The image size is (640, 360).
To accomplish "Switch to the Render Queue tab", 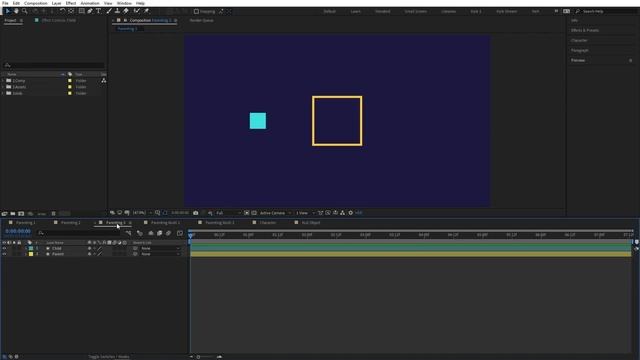I will [x=201, y=20].
